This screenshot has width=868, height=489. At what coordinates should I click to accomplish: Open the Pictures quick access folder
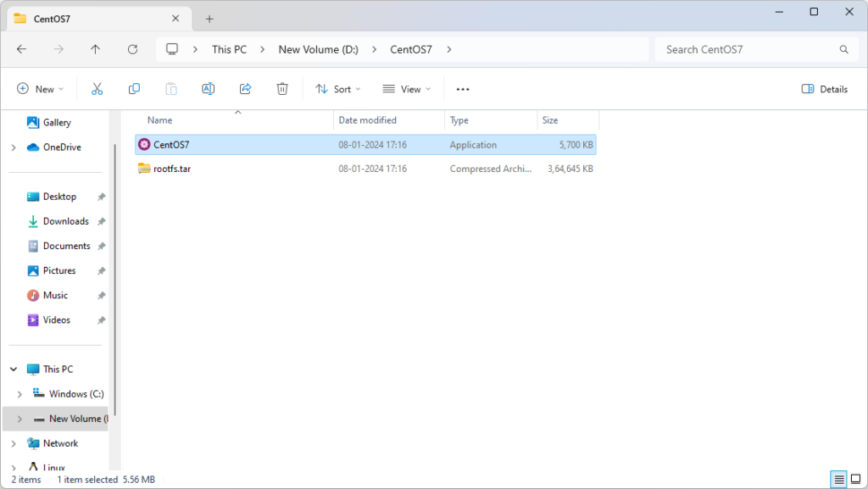coord(51,270)
